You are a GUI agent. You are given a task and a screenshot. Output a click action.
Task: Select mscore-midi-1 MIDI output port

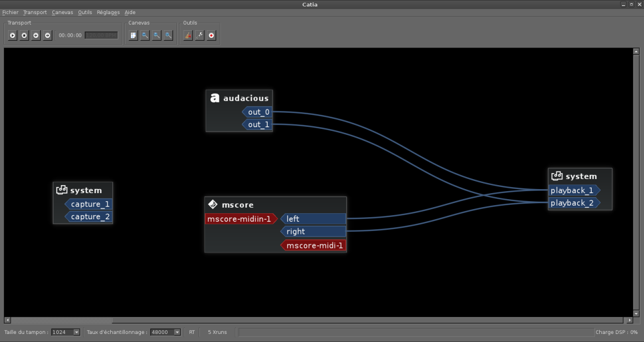tap(313, 245)
